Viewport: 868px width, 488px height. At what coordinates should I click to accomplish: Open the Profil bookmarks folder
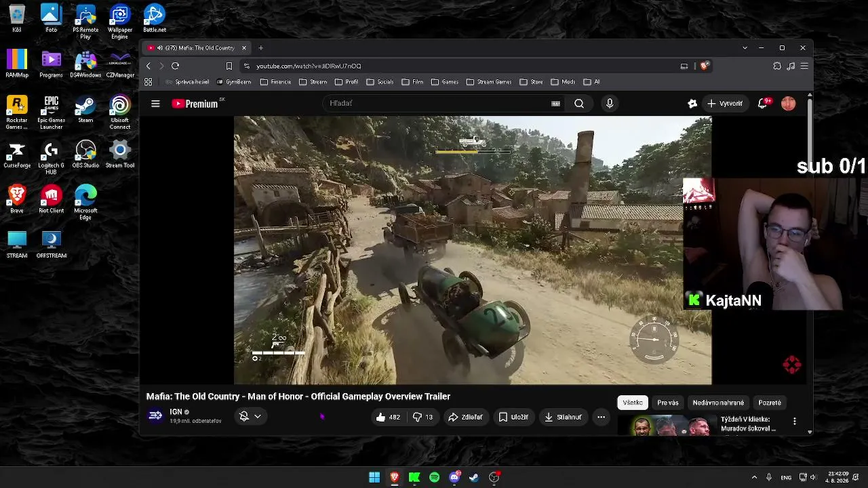(347, 82)
